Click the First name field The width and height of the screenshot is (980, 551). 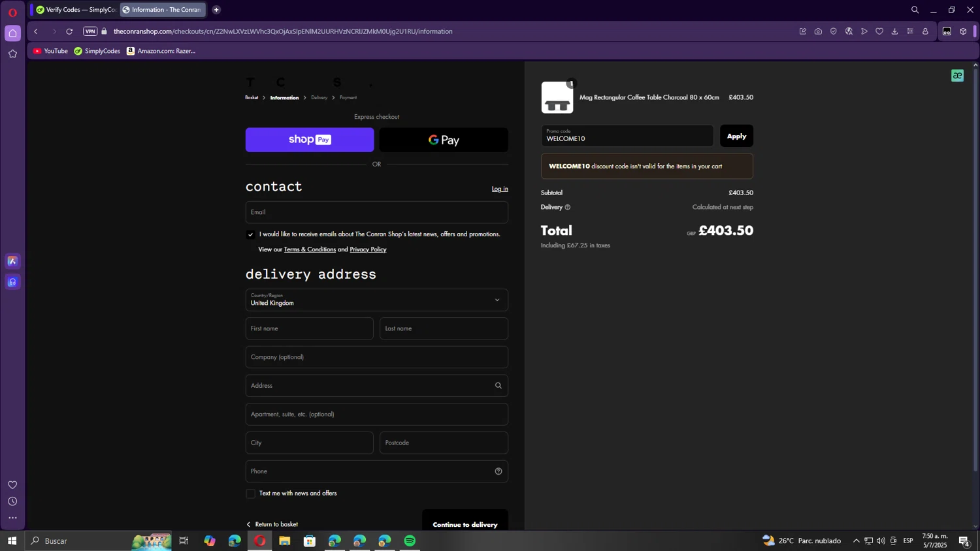[310, 329]
